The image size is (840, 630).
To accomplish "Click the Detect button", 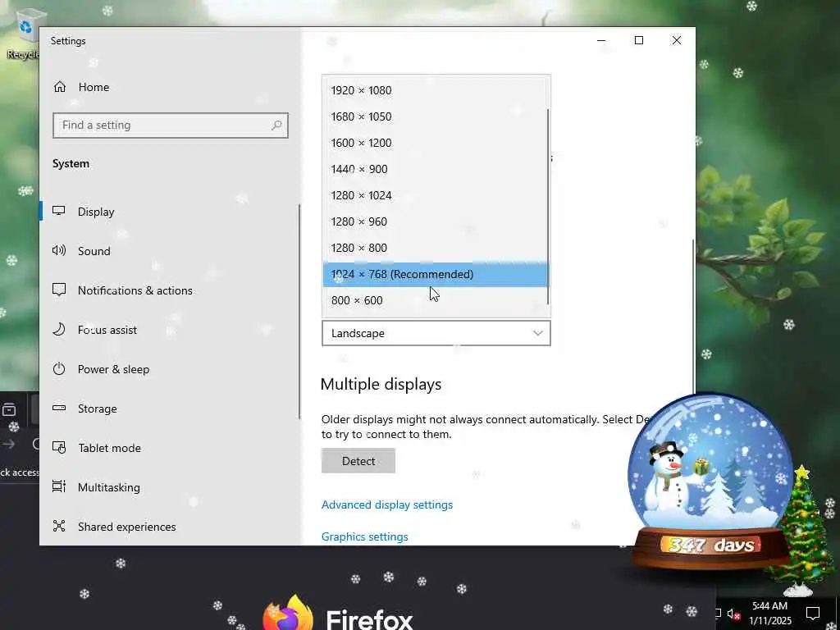I will pyautogui.click(x=358, y=461).
